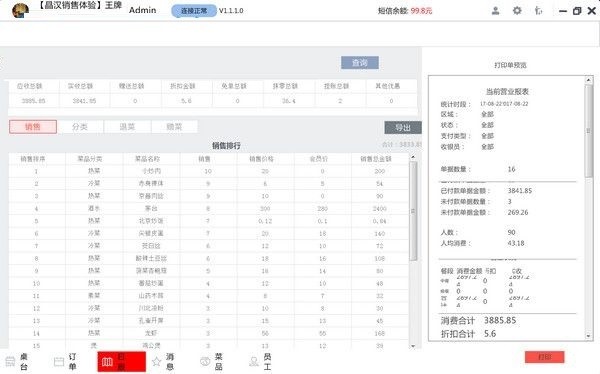Click the 抹零总额 value 38.4 cell
The width and height of the screenshot is (600, 374).
click(x=289, y=101)
